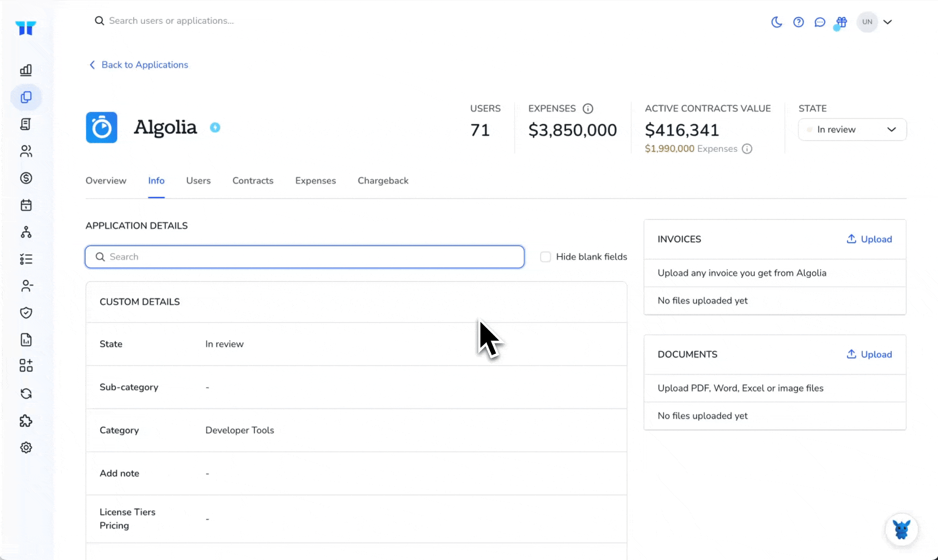Image resolution: width=938 pixels, height=560 pixels.
Task: Upload an invoice in INVOICES panel
Action: [870, 239]
